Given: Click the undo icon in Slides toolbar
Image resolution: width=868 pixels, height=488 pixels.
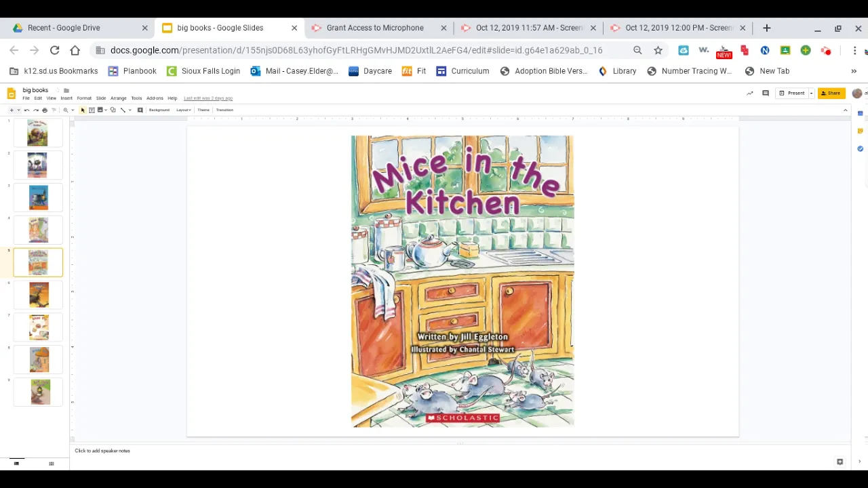Looking at the screenshot, I should click(x=27, y=110).
